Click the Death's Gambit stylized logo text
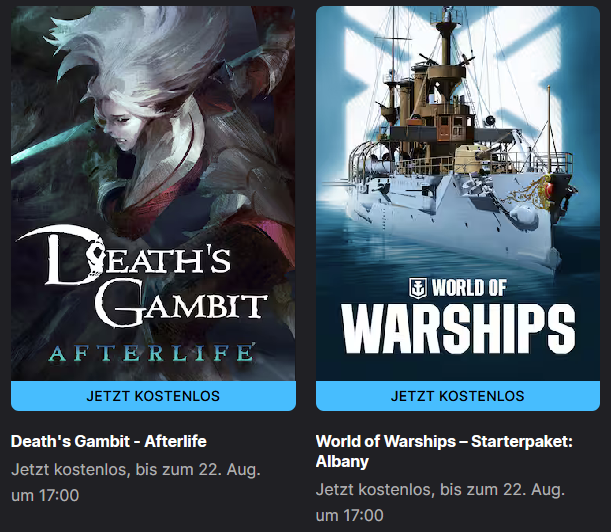 tap(142, 277)
